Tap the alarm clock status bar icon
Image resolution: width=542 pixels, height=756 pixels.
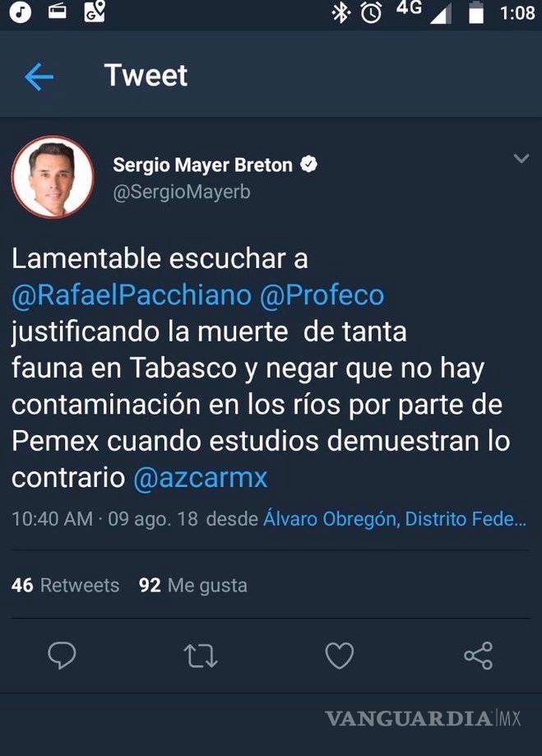(x=371, y=12)
